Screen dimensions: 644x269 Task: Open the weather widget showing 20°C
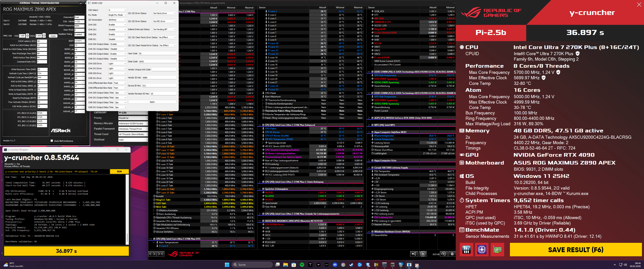[14, 265]
